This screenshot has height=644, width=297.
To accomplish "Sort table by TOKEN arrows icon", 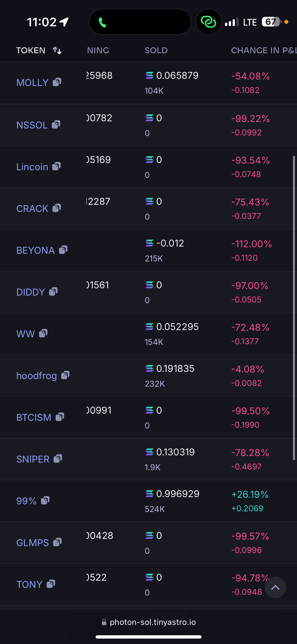I will point(57,51).
